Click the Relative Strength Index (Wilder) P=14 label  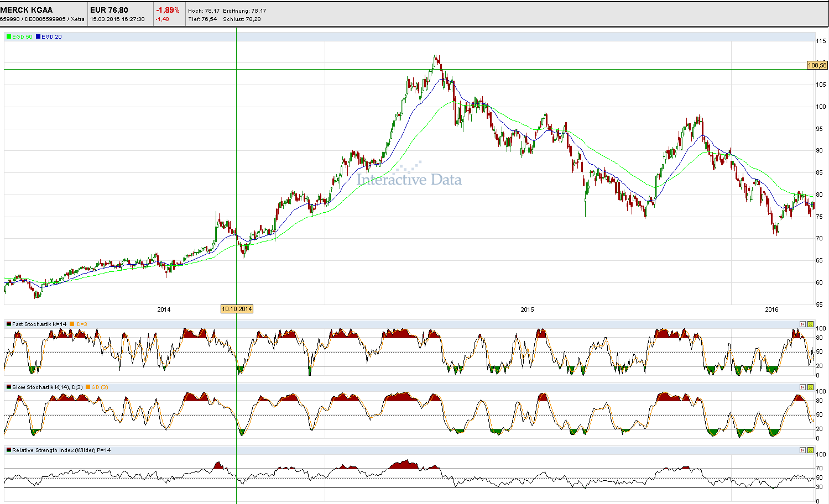[61, 450]
